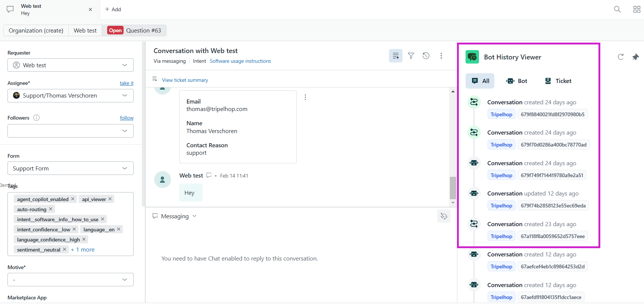Click the thomas@tripelhop.com email text
The image size is (644, 305).
(x=217, y=109)
